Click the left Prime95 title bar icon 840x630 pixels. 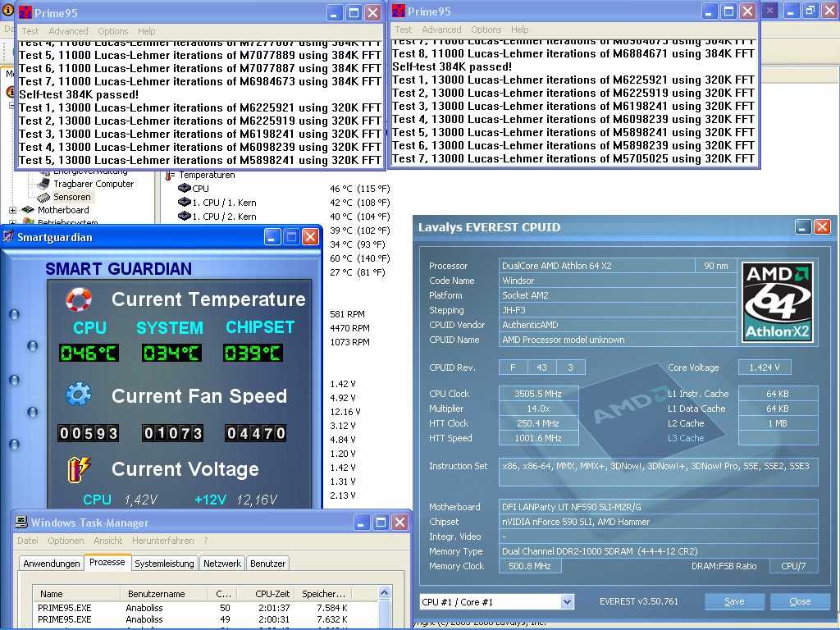25,12
